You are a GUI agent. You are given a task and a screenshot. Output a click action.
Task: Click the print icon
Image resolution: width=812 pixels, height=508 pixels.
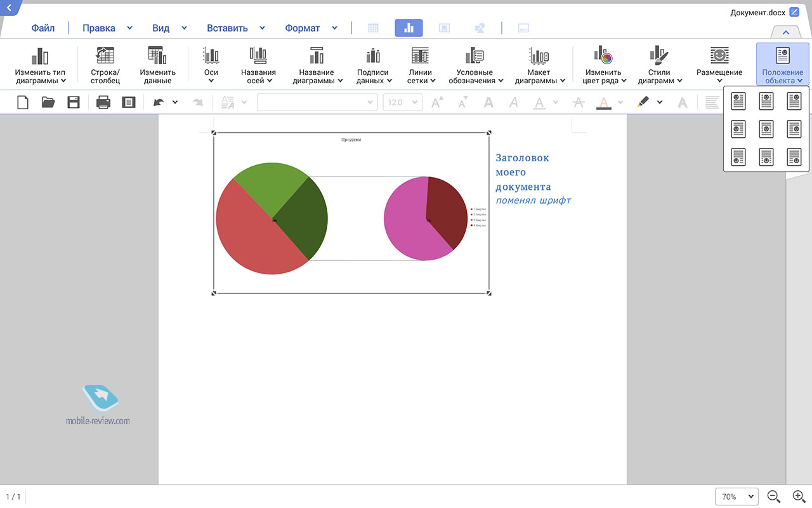pyautogui.click(x=103, y=102)
